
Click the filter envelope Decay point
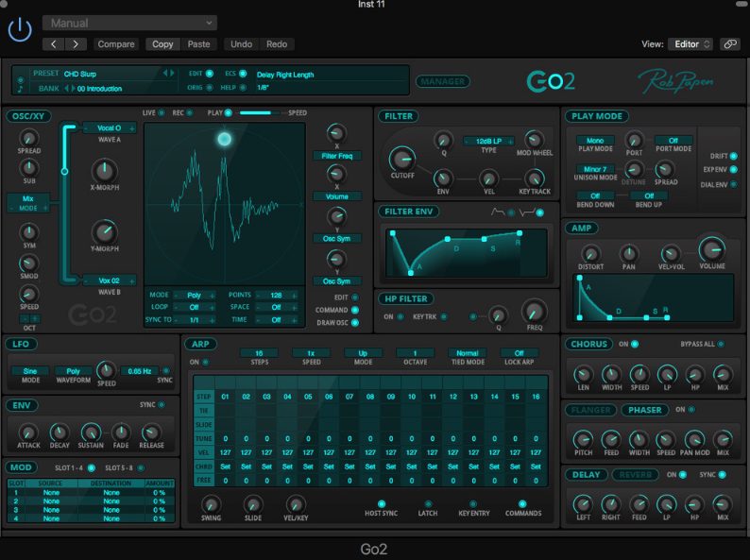447,239
